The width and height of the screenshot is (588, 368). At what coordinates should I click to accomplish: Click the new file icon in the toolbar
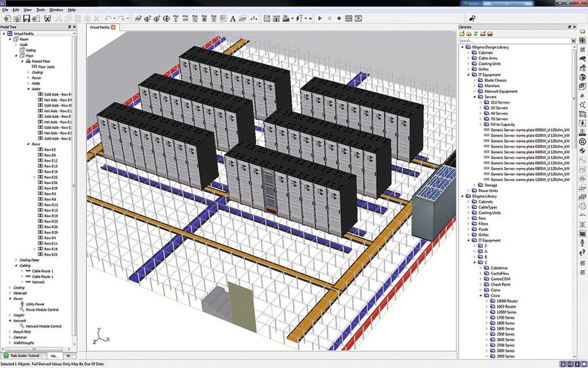[x=7, y=17]
